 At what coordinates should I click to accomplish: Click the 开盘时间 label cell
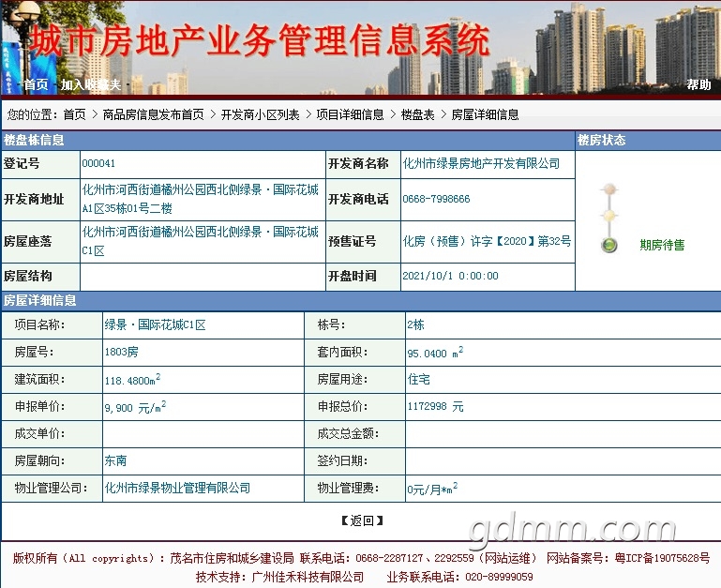point(363,276)
